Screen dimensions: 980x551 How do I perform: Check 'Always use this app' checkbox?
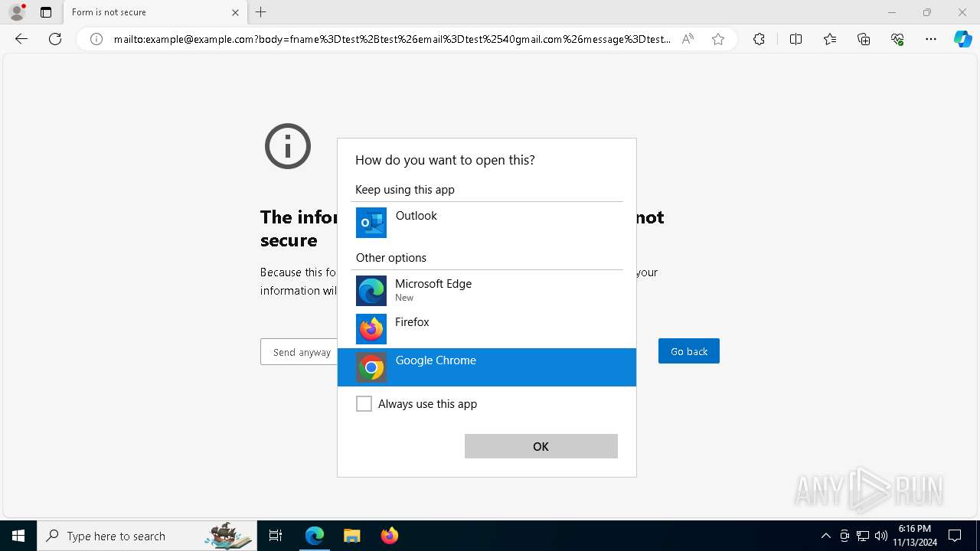click(x=364, y=404)
